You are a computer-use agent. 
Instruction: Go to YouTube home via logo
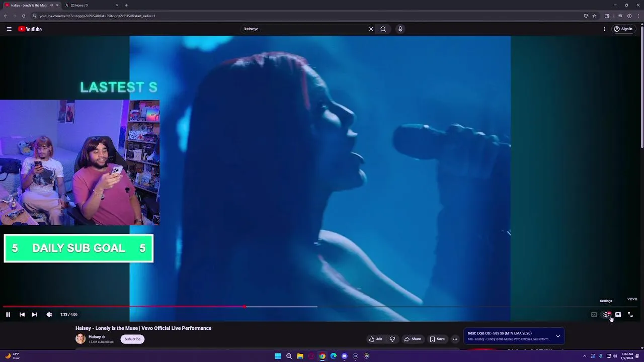coord(30,29)
